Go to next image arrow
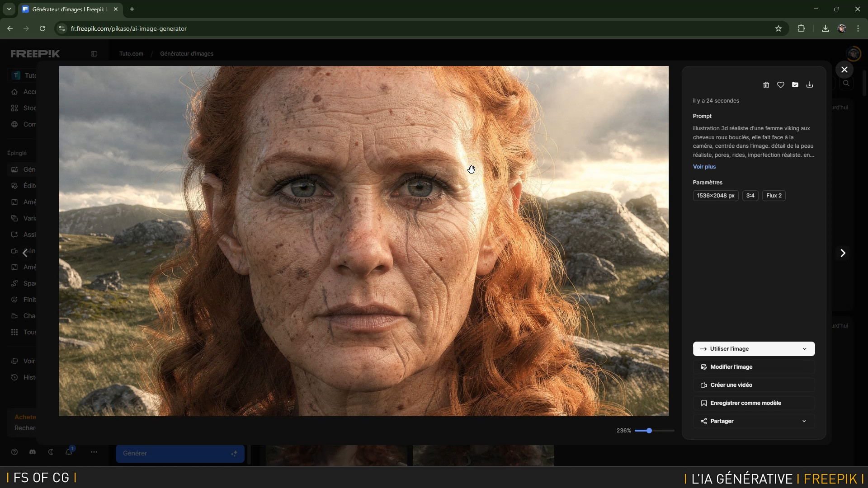The height and width of the screenshot is (488, 868). 843,253
